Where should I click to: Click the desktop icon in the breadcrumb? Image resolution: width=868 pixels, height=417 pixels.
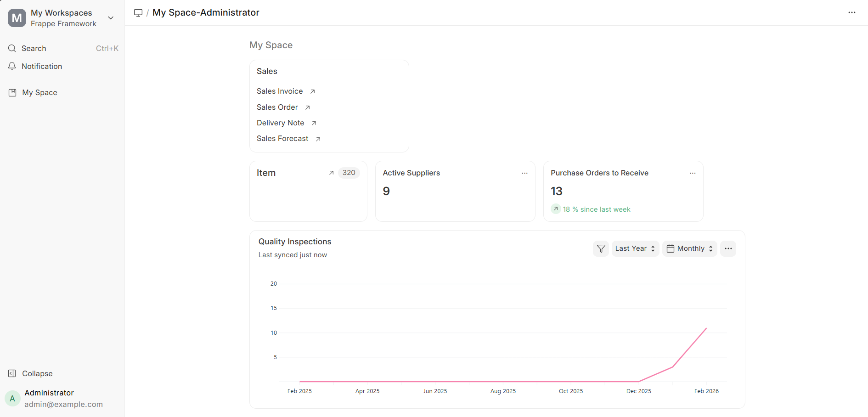(138, 13)
